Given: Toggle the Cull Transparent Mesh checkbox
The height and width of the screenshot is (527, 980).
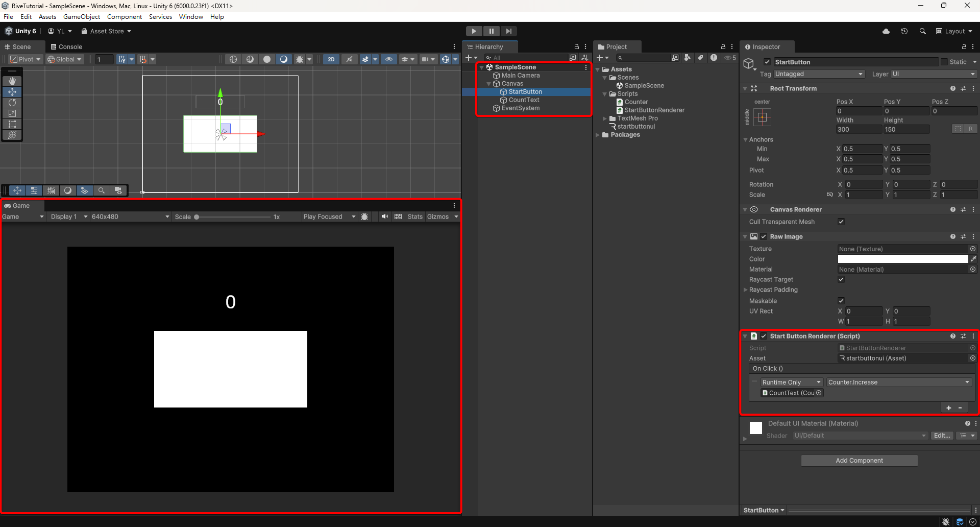Looking at the screenshot, I should tap(841, 222).
